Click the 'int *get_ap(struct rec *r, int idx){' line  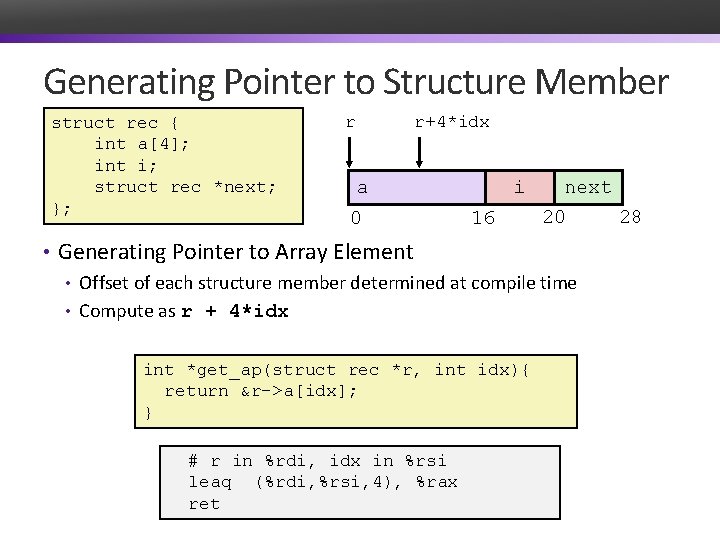337,370
